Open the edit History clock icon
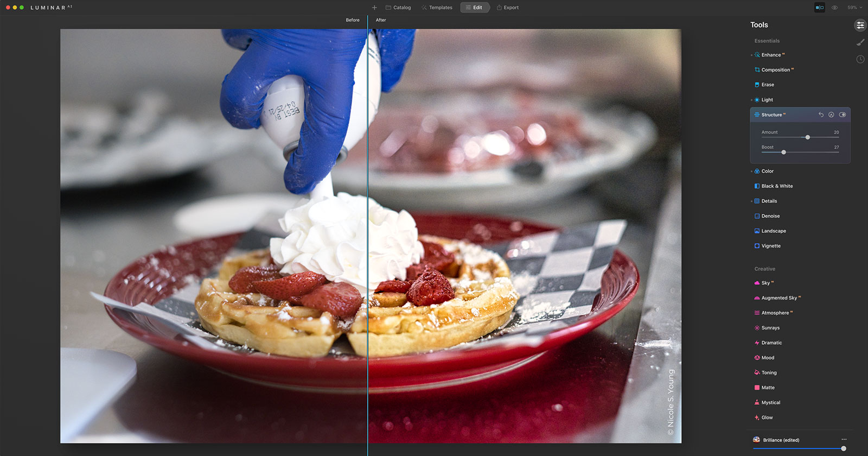 point(860,59)
